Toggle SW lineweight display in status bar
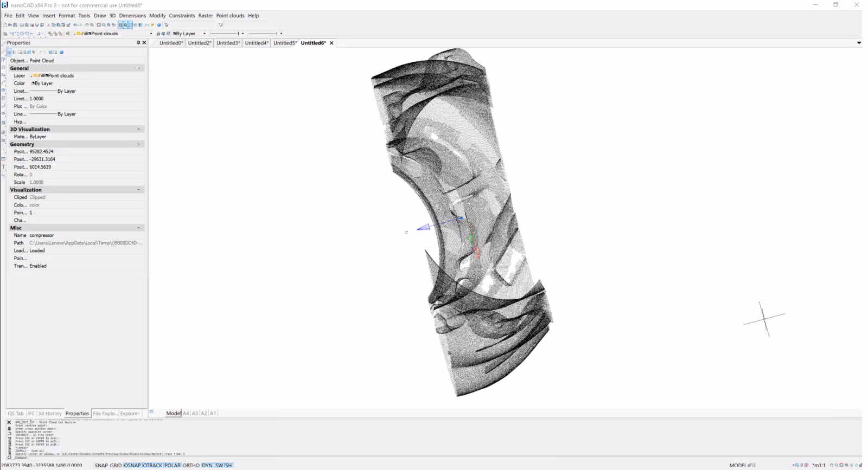This screenshot has width=868, height=470. (x=219, y=465)
